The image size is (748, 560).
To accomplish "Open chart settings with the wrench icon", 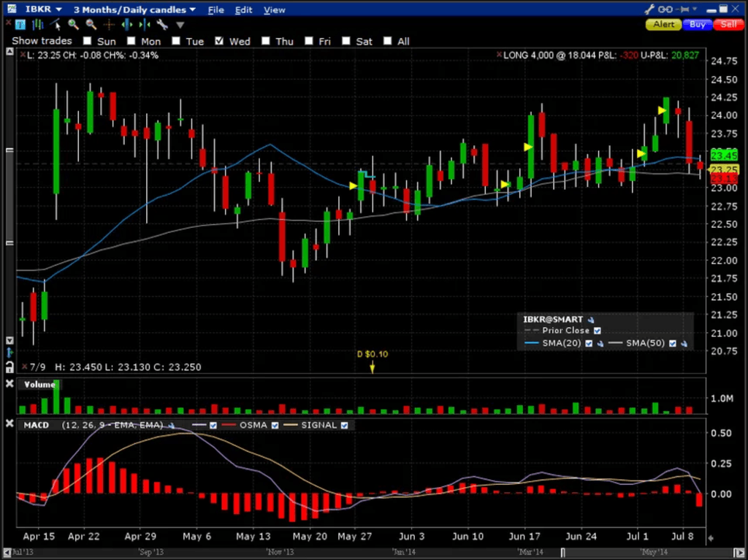I will click(x=161, y=24).
